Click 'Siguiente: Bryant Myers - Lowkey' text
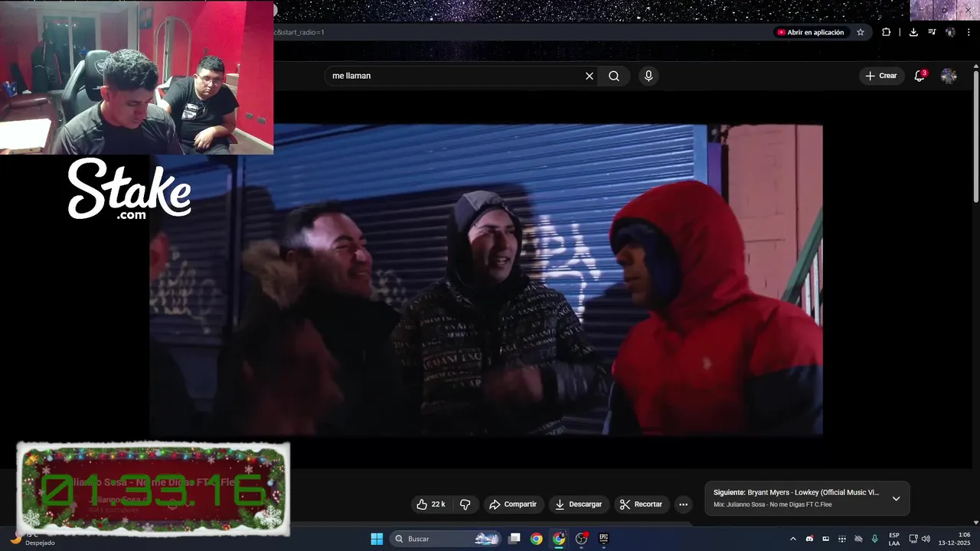Image resolution: width=980 pixels, height=551 pixels. click(x=796, y=492)
